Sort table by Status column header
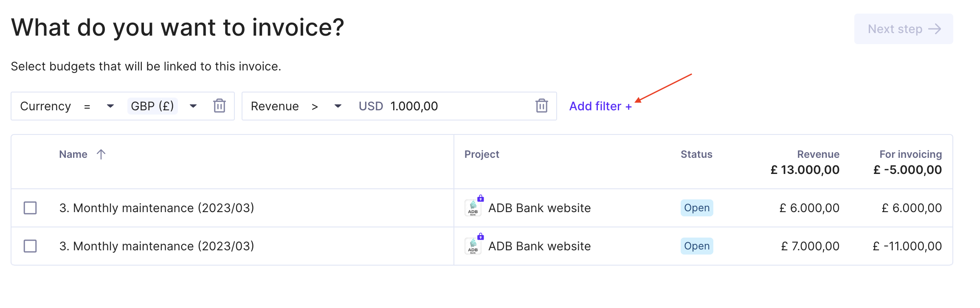Screen dimensions: 980x308 tap(696, 154)
